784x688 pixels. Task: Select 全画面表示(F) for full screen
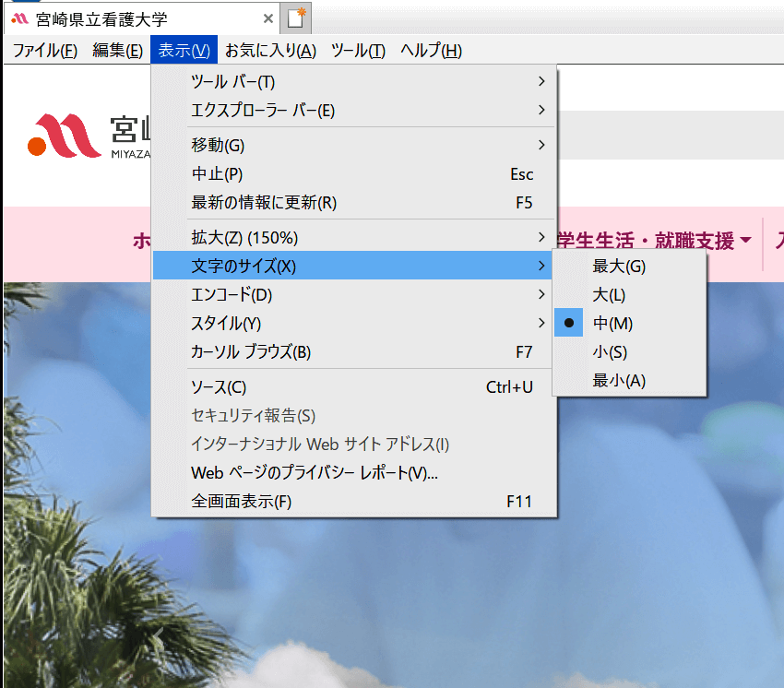[x=354, y=501]
